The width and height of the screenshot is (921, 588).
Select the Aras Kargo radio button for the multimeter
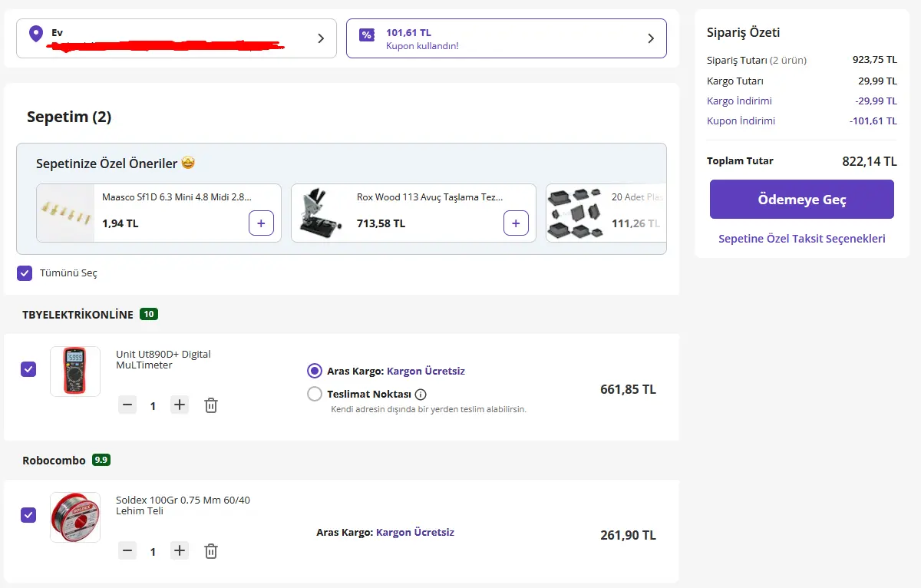pos(314,371)
